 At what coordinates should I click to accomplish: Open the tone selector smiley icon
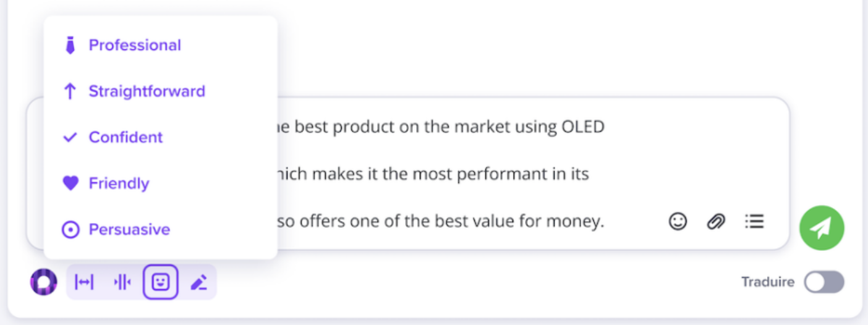tap(161, 282)
